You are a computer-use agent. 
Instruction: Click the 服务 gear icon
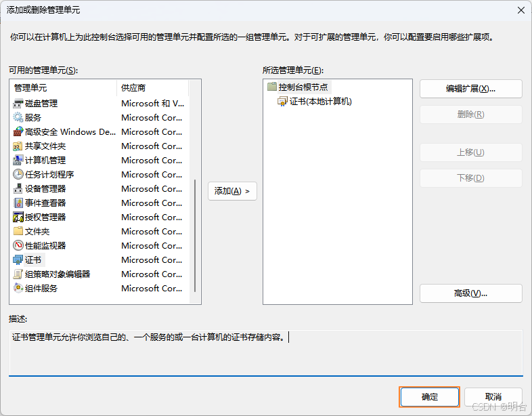(x=18, y=118)
